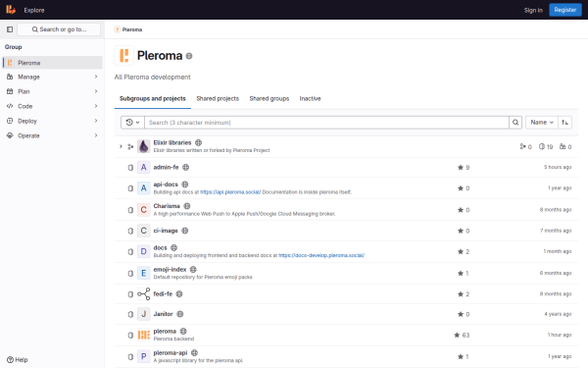Viewport: 588px width, 368px height.
Task: Open the admin-fe project
Action: (167, 167)
